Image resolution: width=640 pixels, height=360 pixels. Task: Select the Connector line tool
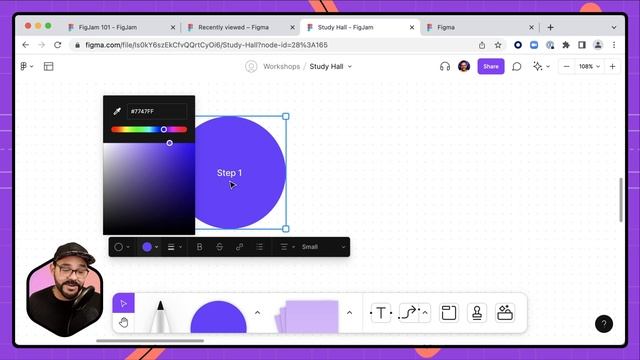409,313
